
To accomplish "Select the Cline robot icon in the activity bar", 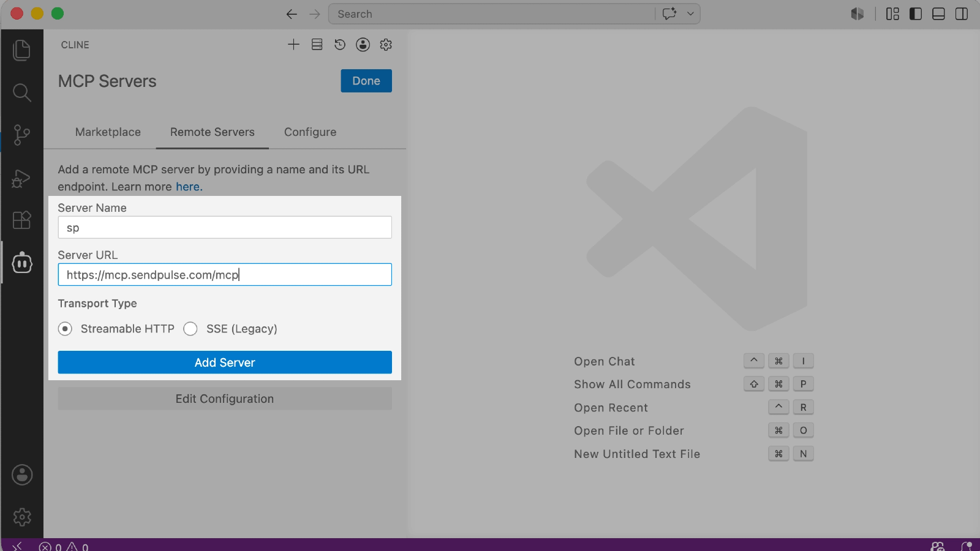I will point(22,263).
